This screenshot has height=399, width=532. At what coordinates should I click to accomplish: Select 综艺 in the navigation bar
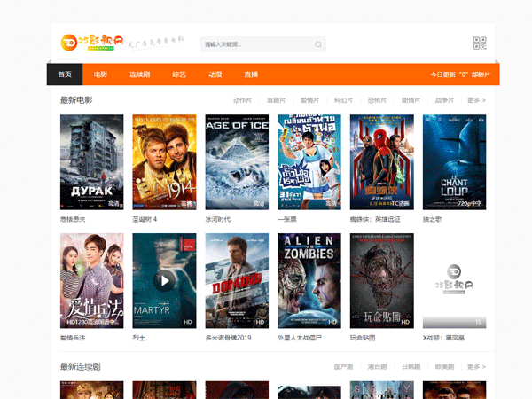[178, 74]
